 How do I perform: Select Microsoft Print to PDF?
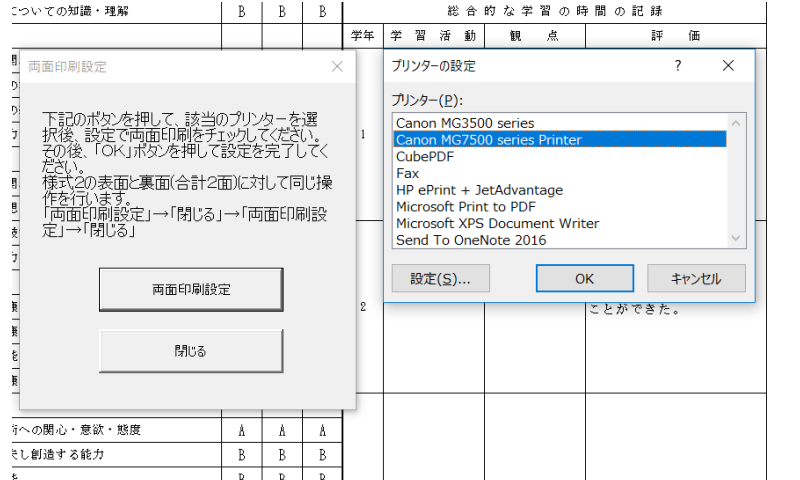tap(465, 207)
